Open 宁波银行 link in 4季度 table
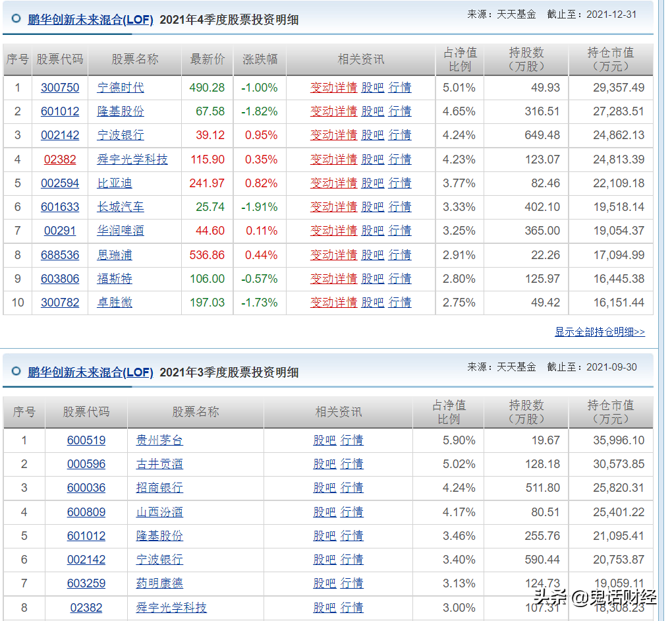Screen dimensions: 672x621 coord(121,135)
